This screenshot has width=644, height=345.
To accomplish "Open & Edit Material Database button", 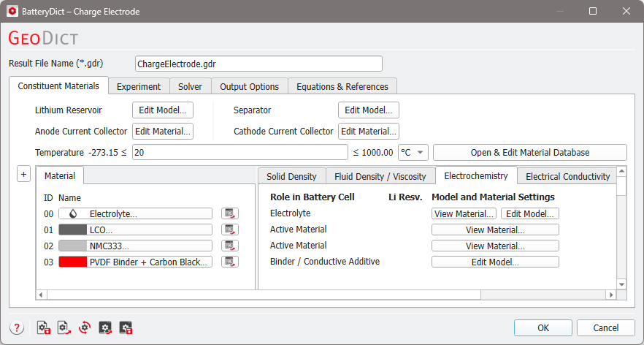I will click(x=530, y=152).
